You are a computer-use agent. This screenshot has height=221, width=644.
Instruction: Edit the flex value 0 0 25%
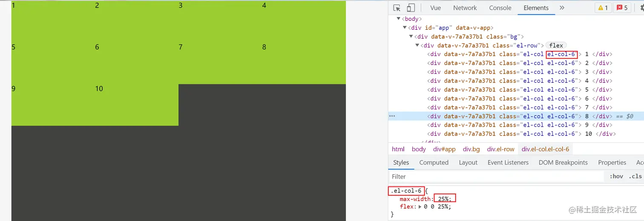pyautogui.click(x=436, y=207)
